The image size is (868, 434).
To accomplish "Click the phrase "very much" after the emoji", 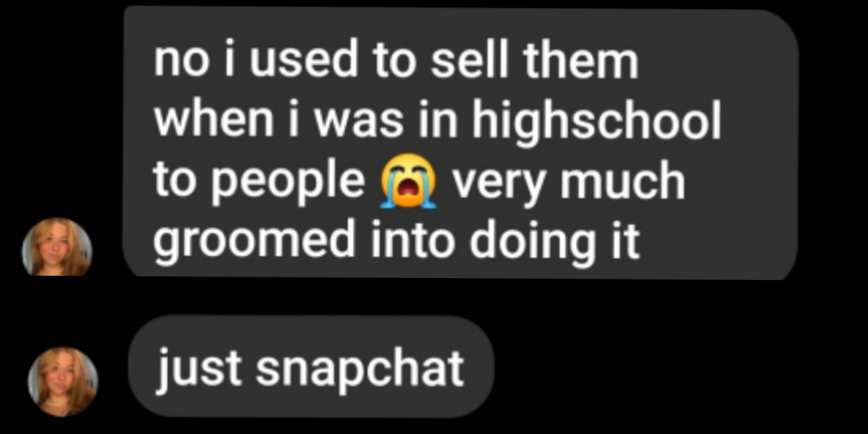I will 568,183.
